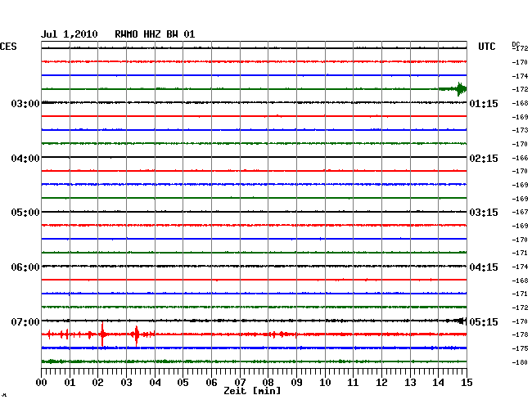The image size is (532, 404).
Task: Click x-axis minute label 14
Action: (439, 382)
